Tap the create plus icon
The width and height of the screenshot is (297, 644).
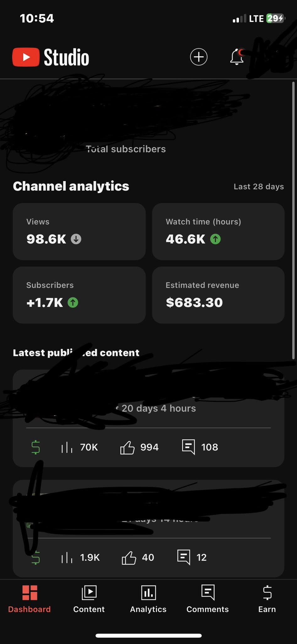pos(199,57)
